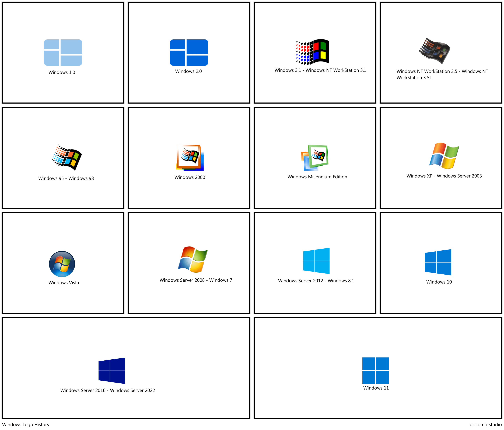Click the cyan Windows 8.1 logo
Image resolution: width=504 pixels, height=430 pixels.
click(316, 261)
